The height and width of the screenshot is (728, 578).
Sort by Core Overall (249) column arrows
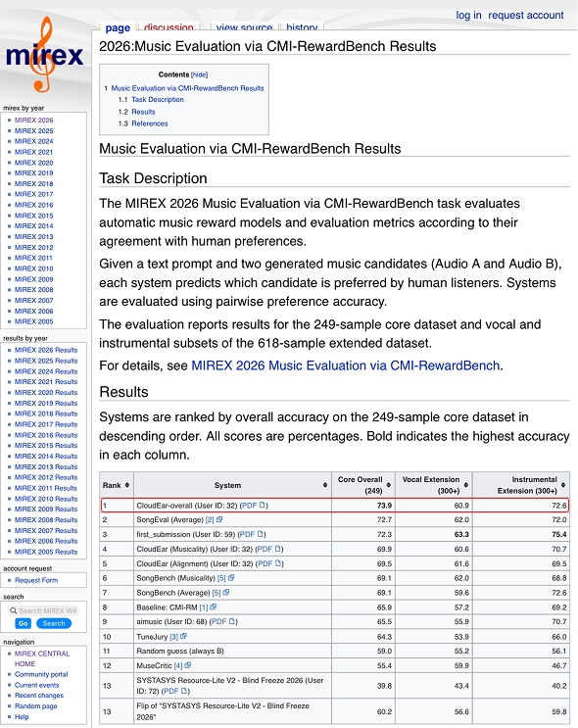[389, 485]
